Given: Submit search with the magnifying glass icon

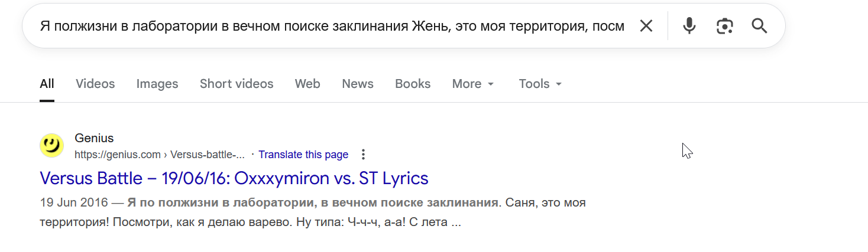Looking at the screenshot, I should click(x=759, y=26).
